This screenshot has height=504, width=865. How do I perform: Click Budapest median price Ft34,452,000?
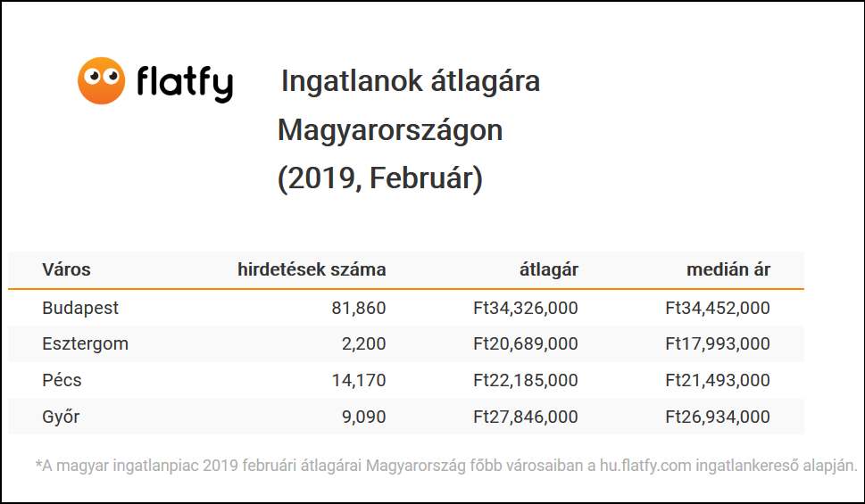tap(718, 308)
